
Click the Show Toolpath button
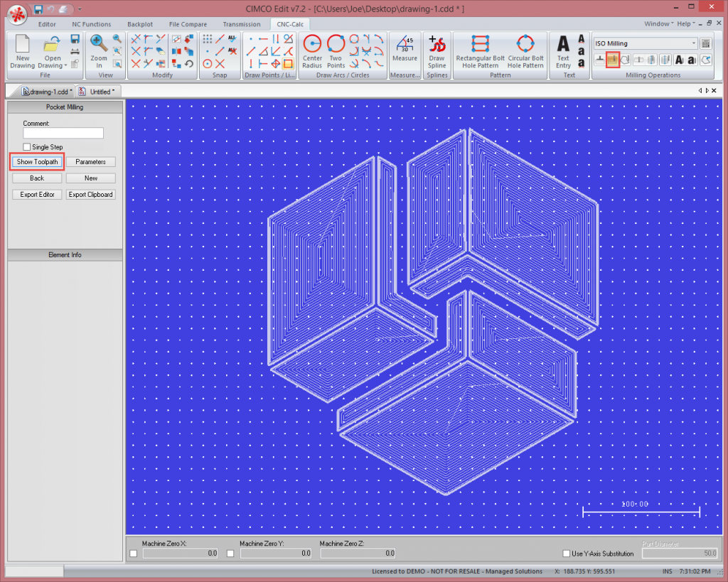(x=36, y=161)
